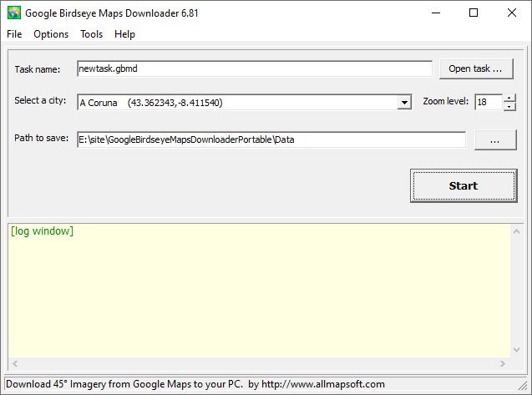Minimize the Maps Downloader window
This screenshot has width=532, height=395.
point(436,13)
